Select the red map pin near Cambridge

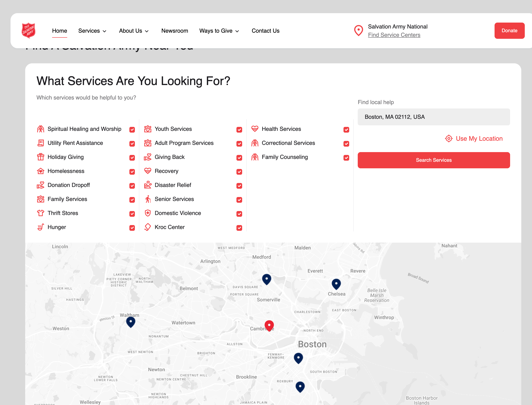point(269,325)
